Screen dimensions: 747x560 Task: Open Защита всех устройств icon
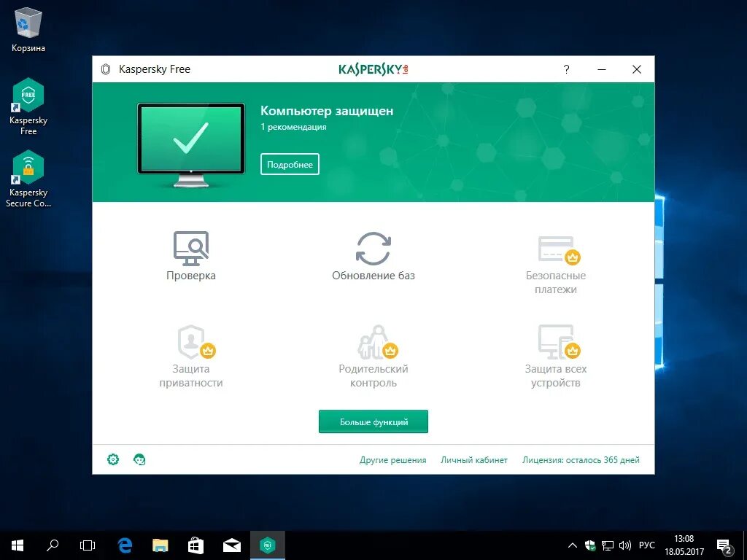[x=559, y=342]
